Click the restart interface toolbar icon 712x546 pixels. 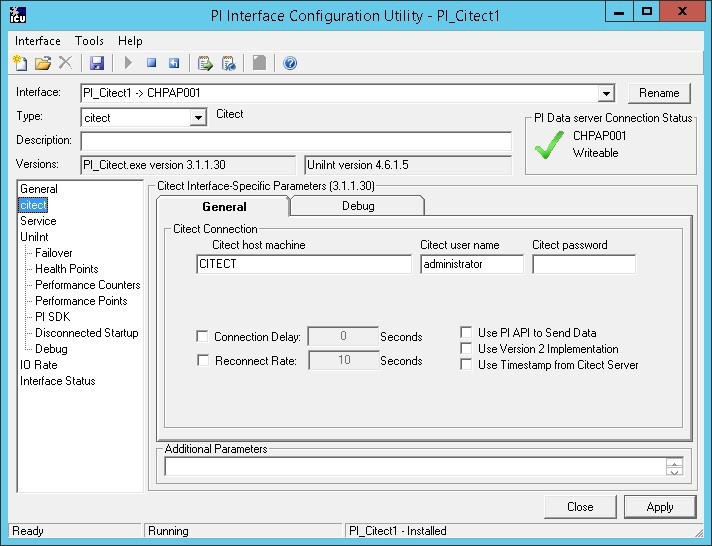coord(174,63)
